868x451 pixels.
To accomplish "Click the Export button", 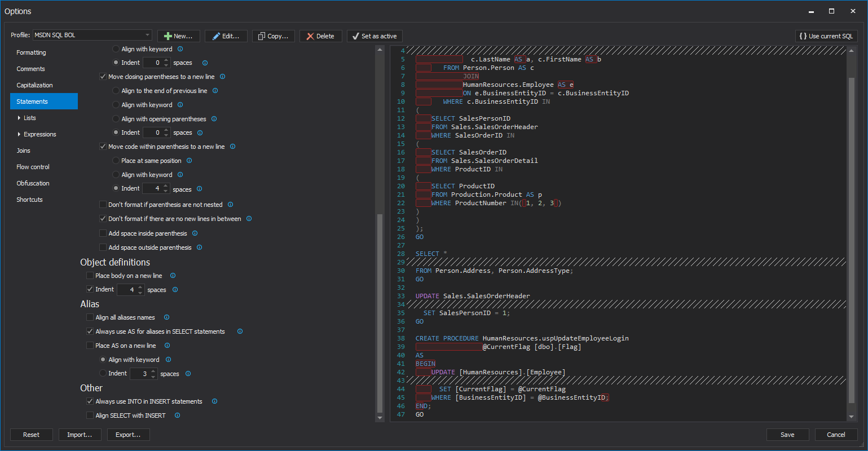I will (x=128, y=435).
